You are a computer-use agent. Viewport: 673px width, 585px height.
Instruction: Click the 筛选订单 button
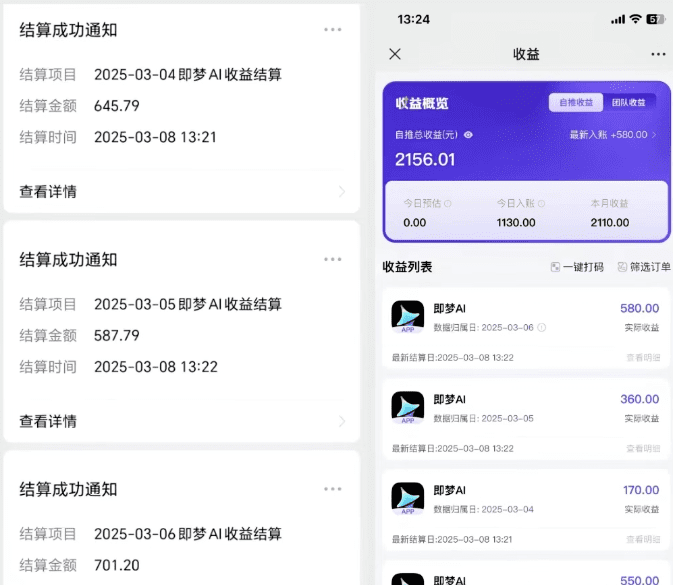coord(644,267)
